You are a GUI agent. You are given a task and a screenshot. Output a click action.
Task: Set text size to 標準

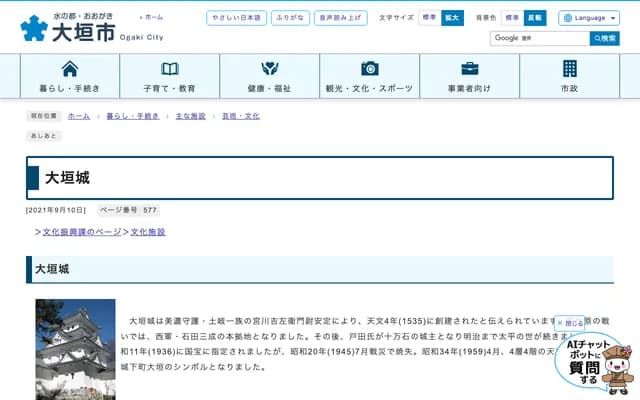click(x=428, y=18)
